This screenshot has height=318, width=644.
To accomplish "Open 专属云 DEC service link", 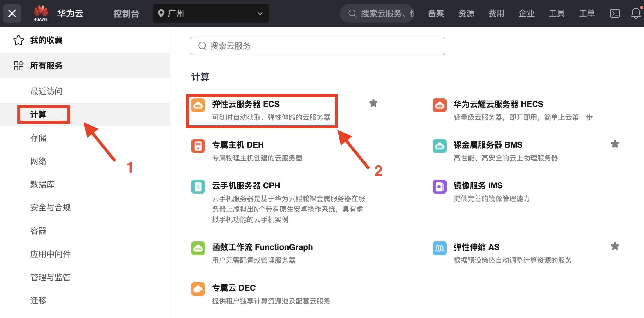I will point(234,288).
